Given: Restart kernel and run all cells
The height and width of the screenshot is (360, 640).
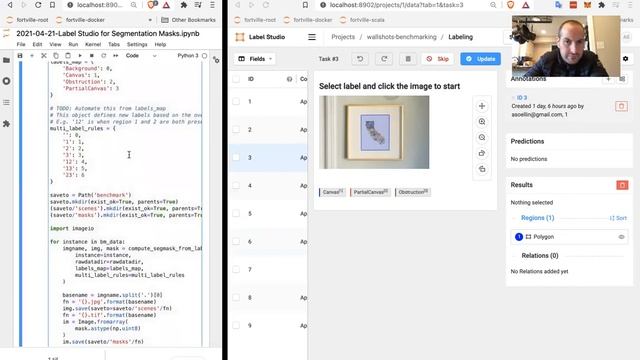Looking at the screenshot, I should click(x=116, y=56).
